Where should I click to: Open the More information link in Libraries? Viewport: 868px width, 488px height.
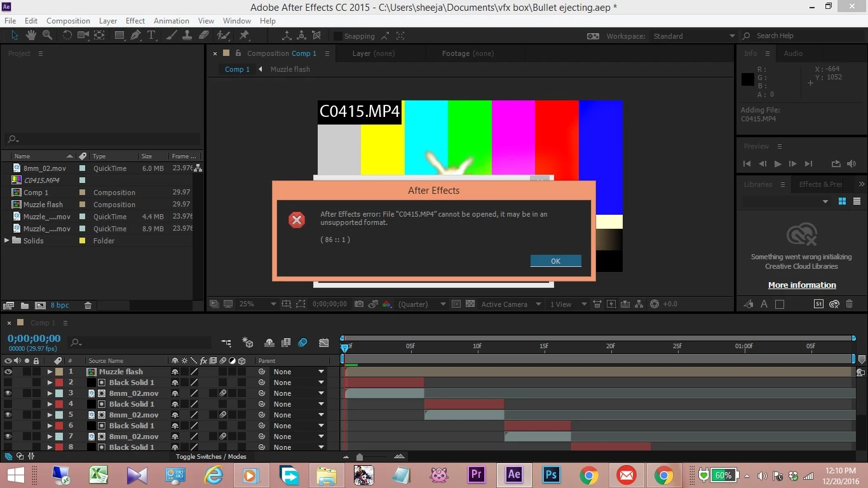[802, 285]
